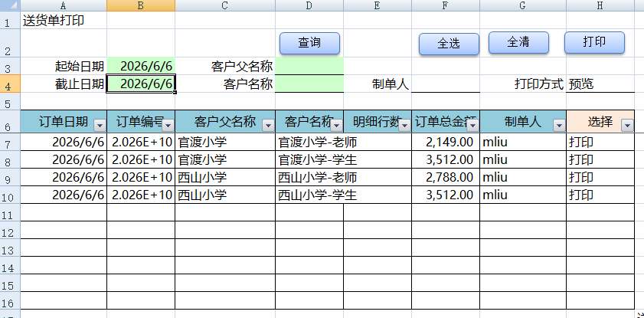Click the 全清 button
The width and height of the screenshot is (644, 318).
[518, 43]
